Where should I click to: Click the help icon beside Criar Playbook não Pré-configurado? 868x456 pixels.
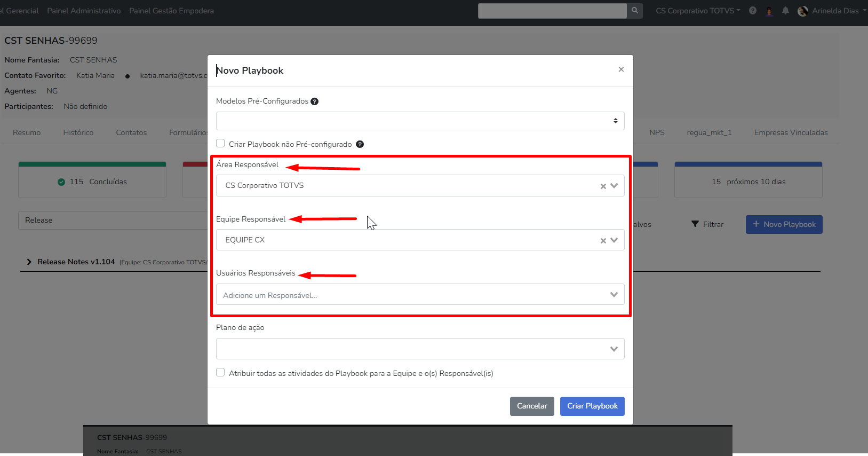360,144
